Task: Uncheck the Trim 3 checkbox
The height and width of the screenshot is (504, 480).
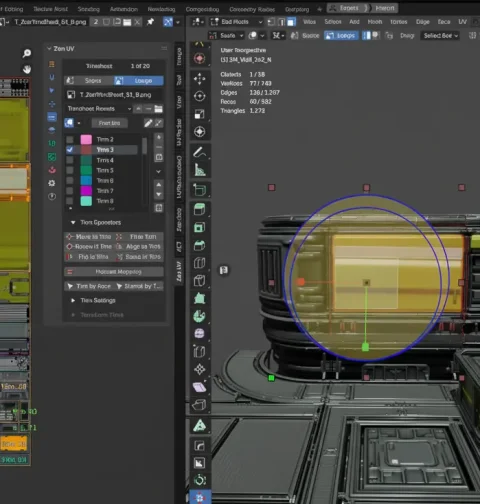Action: point(70,150)
